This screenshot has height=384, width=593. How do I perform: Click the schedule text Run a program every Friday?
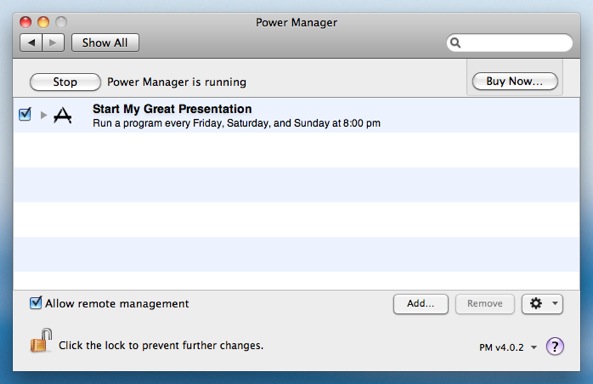click(x=236, y=123)
